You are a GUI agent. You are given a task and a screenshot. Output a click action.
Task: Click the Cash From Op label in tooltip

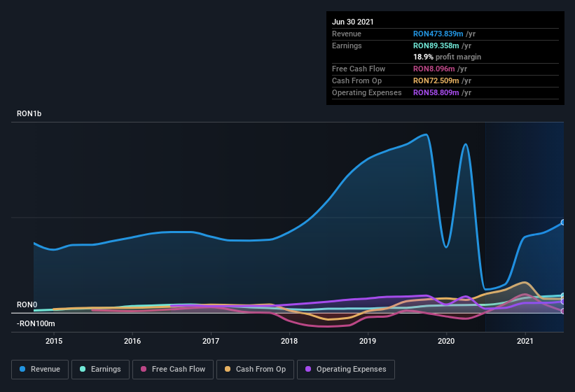pyautogui.click(x=356, y=80)
